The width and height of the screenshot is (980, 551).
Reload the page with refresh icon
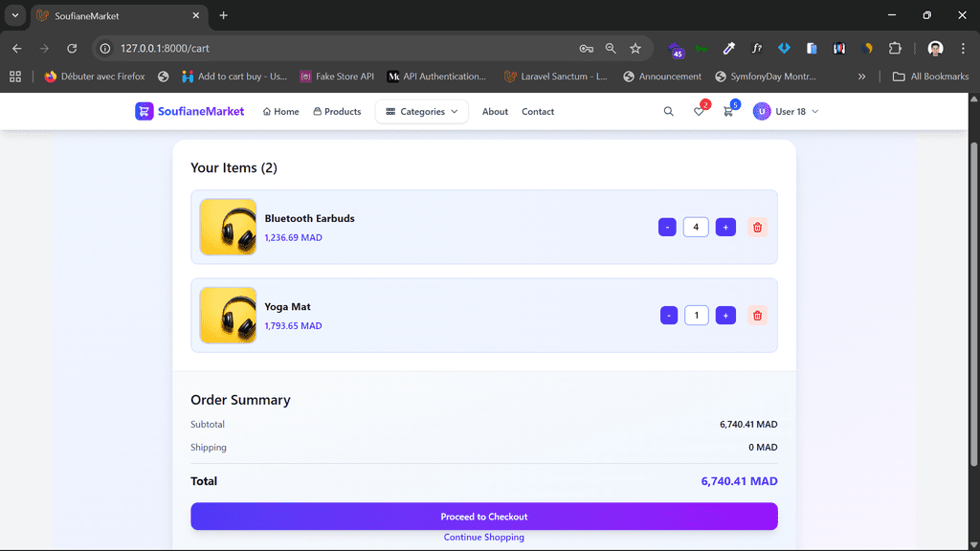pos(72,48)
